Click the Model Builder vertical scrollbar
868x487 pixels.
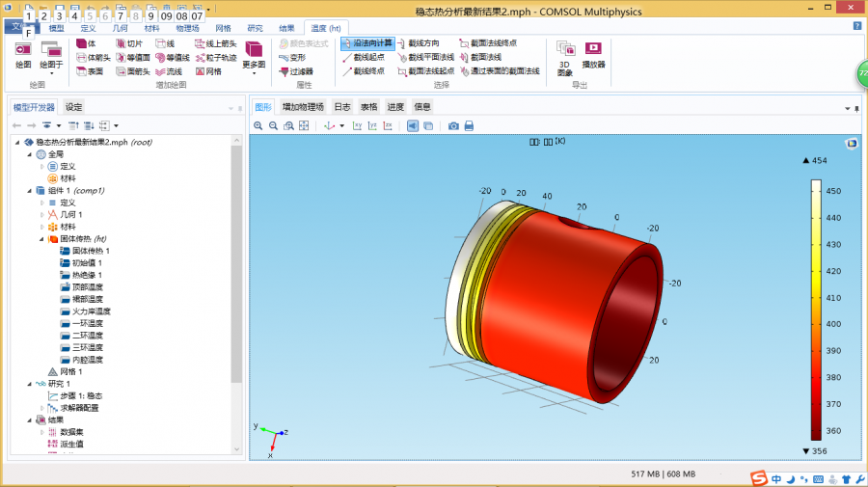[x=236, y=264]
